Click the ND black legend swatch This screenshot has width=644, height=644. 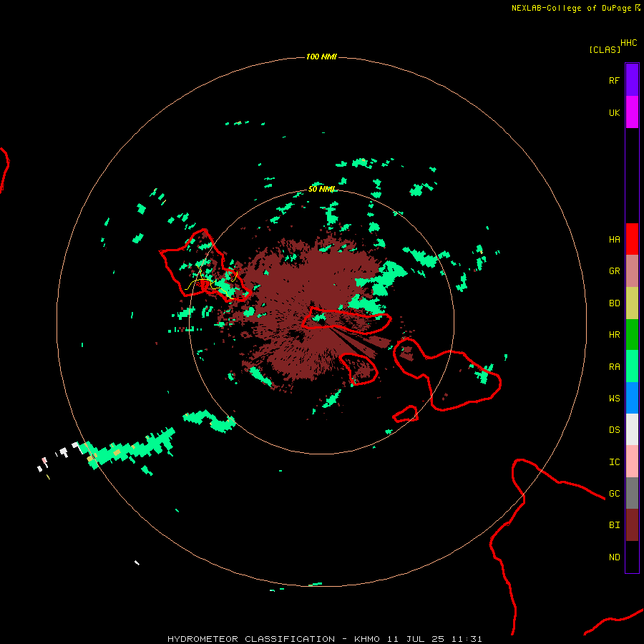click(x=632, y=557)
